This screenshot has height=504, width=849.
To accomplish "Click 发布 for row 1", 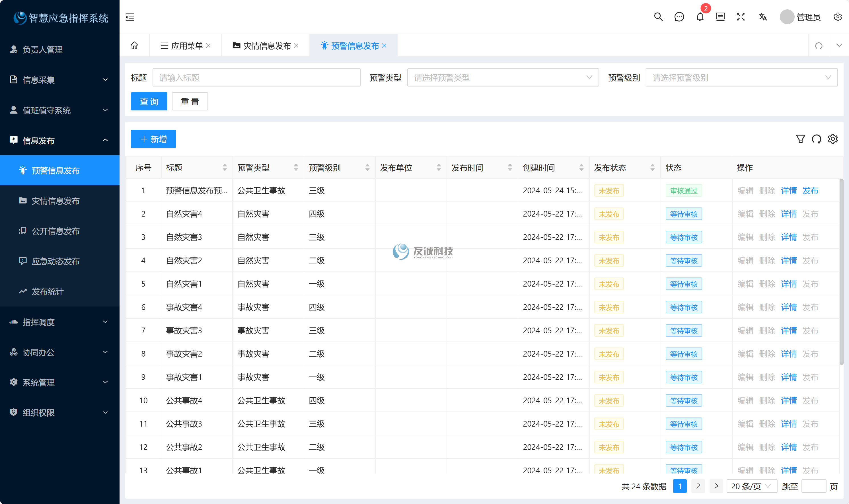I will [x=810, y=190].
